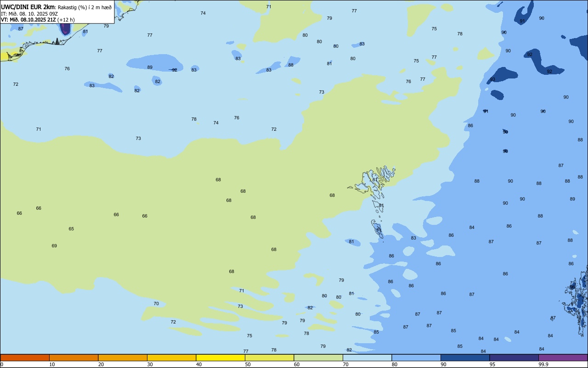Click the '99.9' legend scale label

(543, 364)
